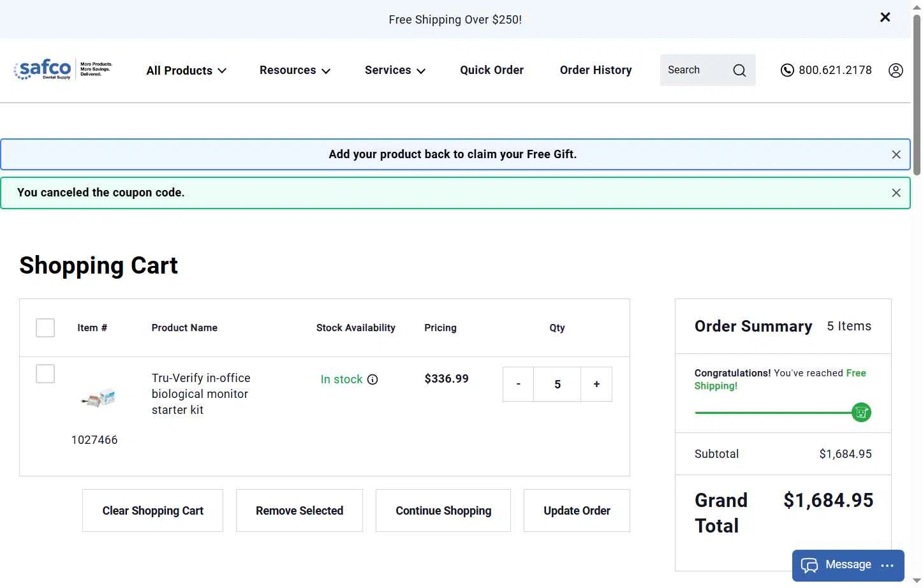923x588 pixels.
Task: Click the In stock info icon
Action: pos(373,379)
